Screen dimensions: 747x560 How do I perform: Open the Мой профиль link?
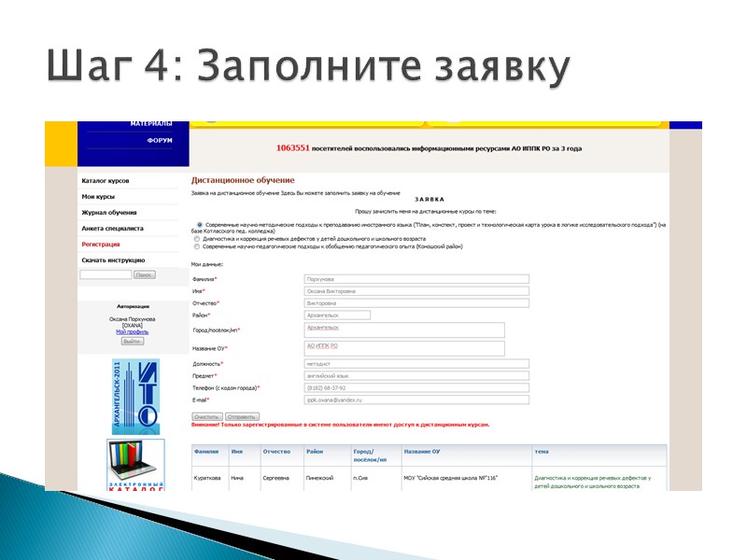(x=132, y=332)
